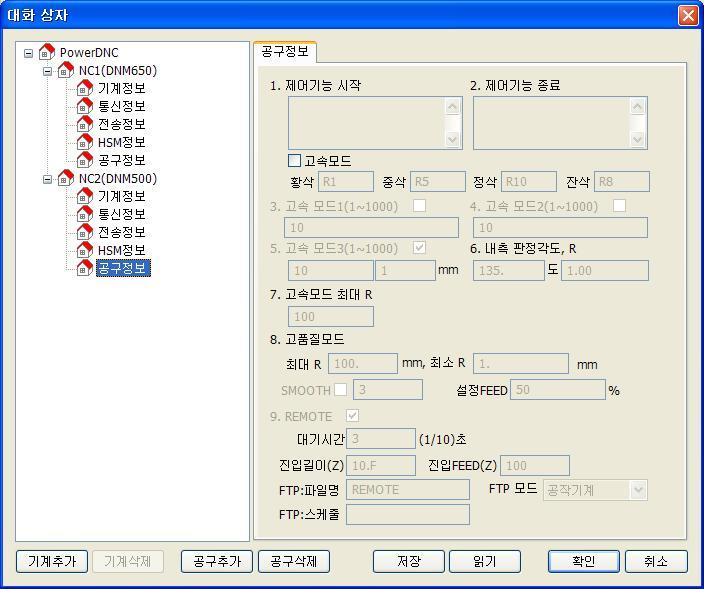Click icon beside 전송정보 under NC1(DNM650)
Viewport: 704px width, 589px height.
click(x=85, y=124)
